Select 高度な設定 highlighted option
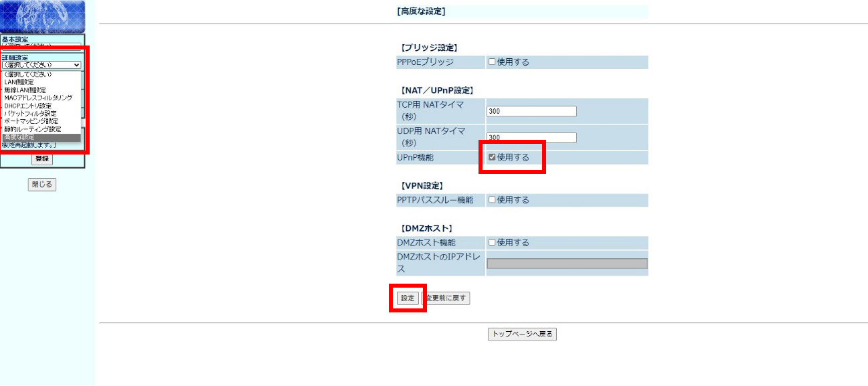Viewport: 868px width, 386px height. [x=20, y=137]
